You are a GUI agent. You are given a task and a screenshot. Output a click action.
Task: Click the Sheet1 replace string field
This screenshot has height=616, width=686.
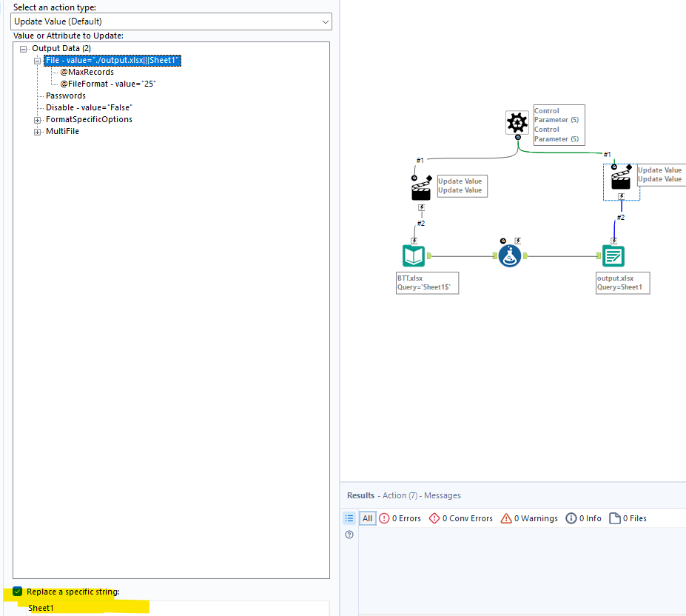[178, 608]
